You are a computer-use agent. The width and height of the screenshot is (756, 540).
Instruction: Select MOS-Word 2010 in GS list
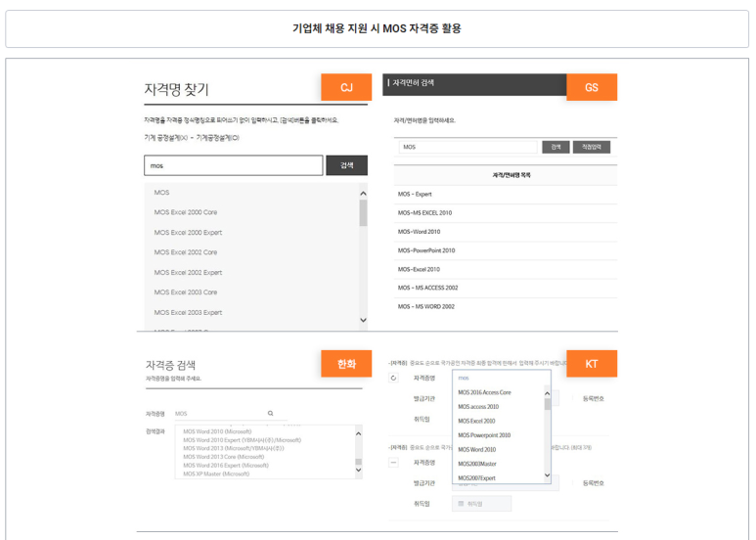(419, 232)
